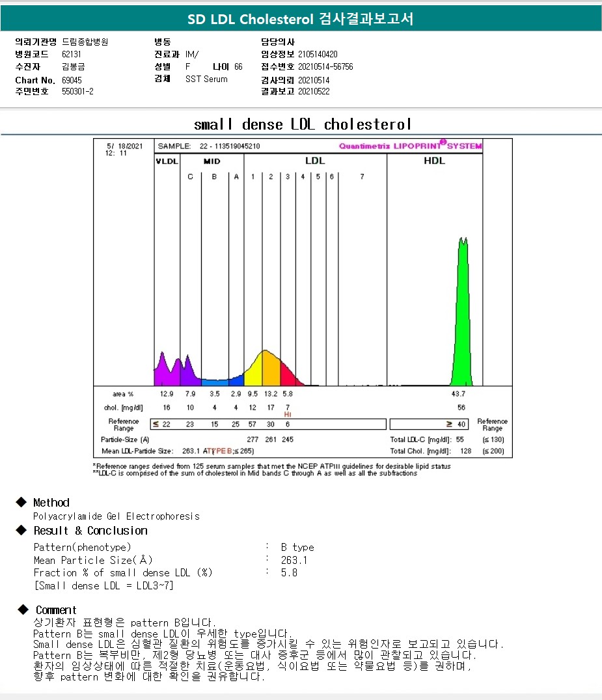602x700 pixels.
Task: Select reception number '20210514-56756'
Action: point(325,66)
